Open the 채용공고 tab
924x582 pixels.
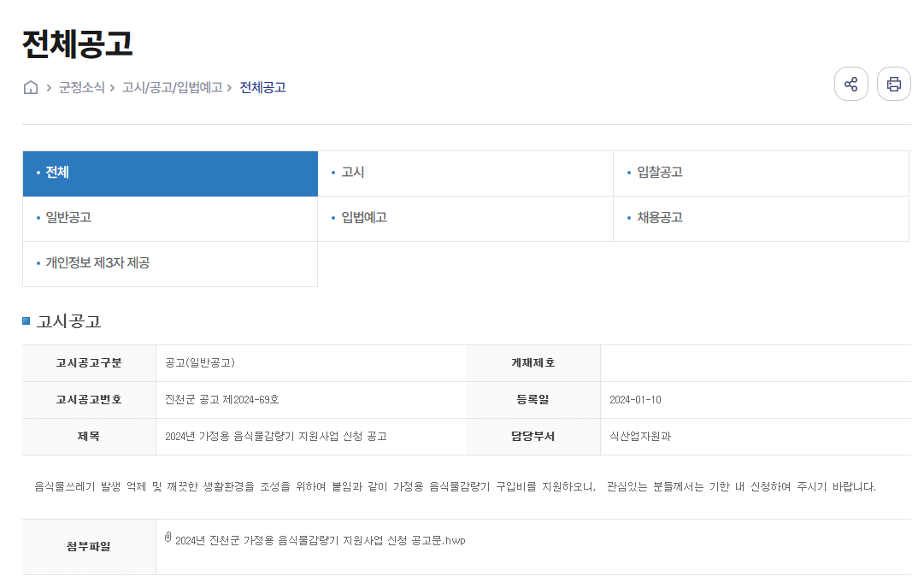(x=761, y=219)
